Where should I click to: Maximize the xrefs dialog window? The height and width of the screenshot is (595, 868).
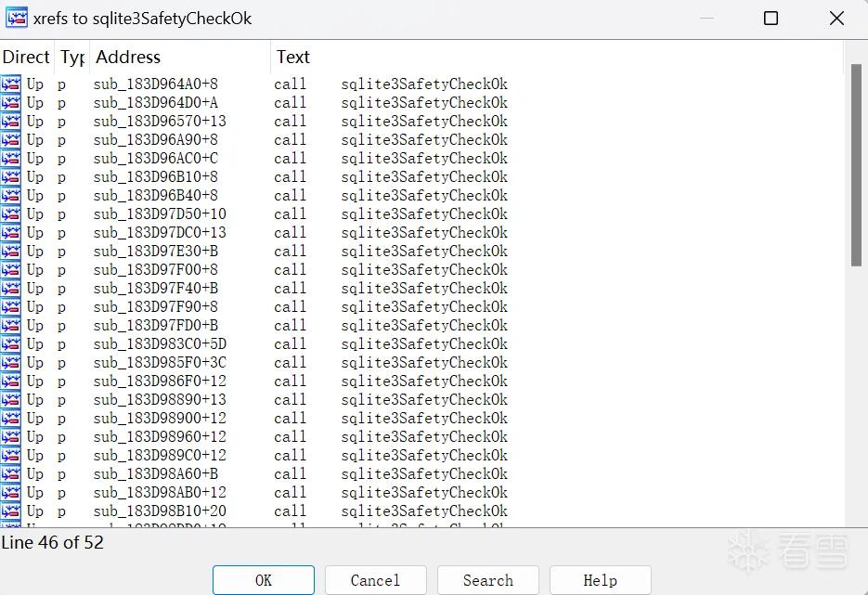[771, 19]
